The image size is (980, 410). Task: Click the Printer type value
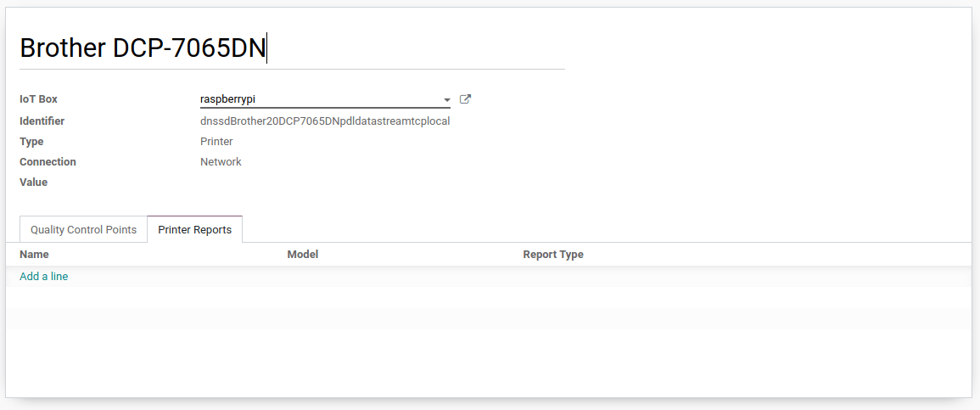coord(216,142)
